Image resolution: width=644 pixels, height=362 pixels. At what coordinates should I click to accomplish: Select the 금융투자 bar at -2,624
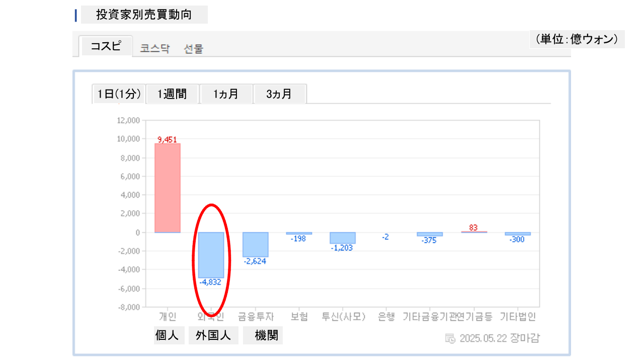pos(256,244)
